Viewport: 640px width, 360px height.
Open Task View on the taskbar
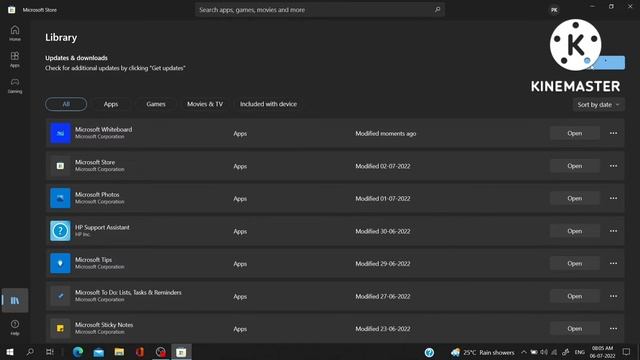50,352
